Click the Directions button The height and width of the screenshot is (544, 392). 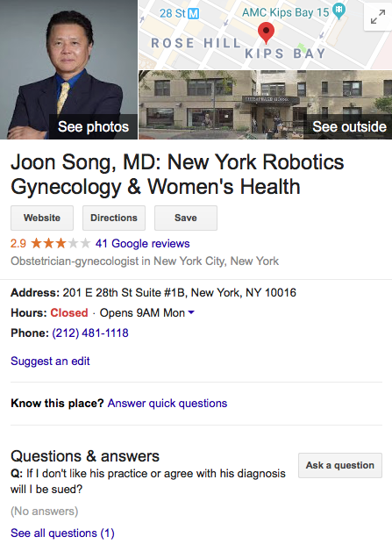[x=114, y=218]
